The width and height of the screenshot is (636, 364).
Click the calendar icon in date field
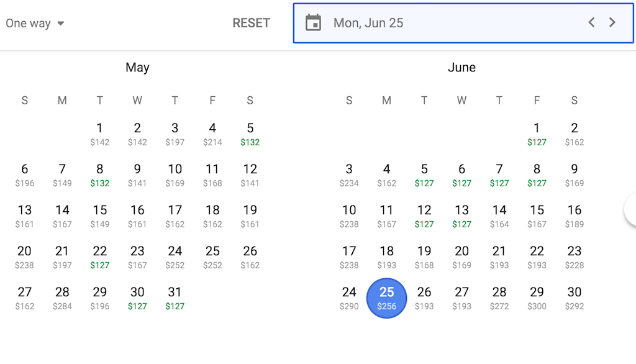pos(313,23)
